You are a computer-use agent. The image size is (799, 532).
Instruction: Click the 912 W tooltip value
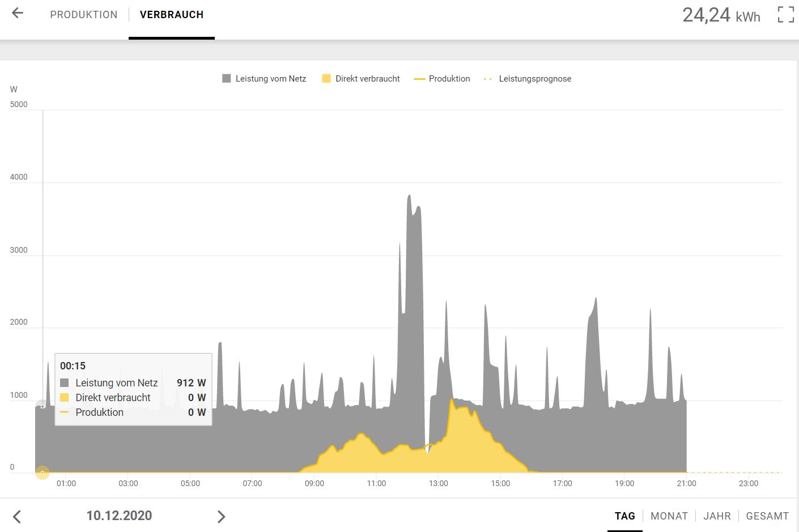[191, 383]
